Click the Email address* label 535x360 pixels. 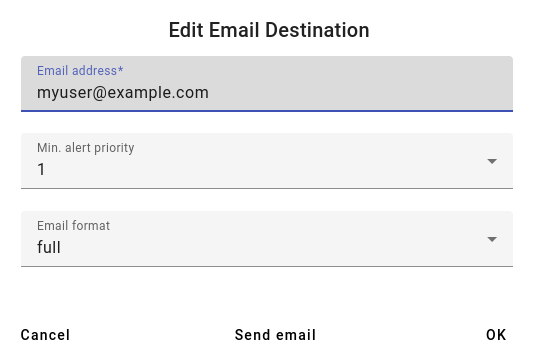tap(80, 71)
